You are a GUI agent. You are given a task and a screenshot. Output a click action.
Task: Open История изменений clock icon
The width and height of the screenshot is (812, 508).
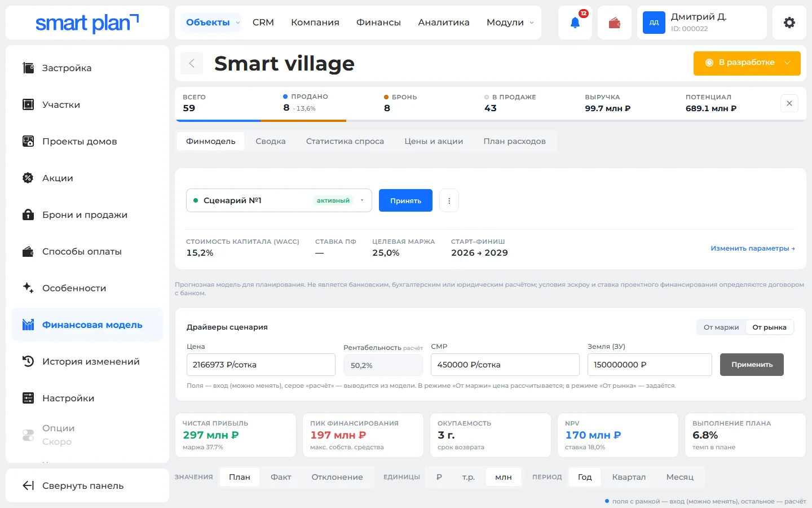tap(28, 362)
